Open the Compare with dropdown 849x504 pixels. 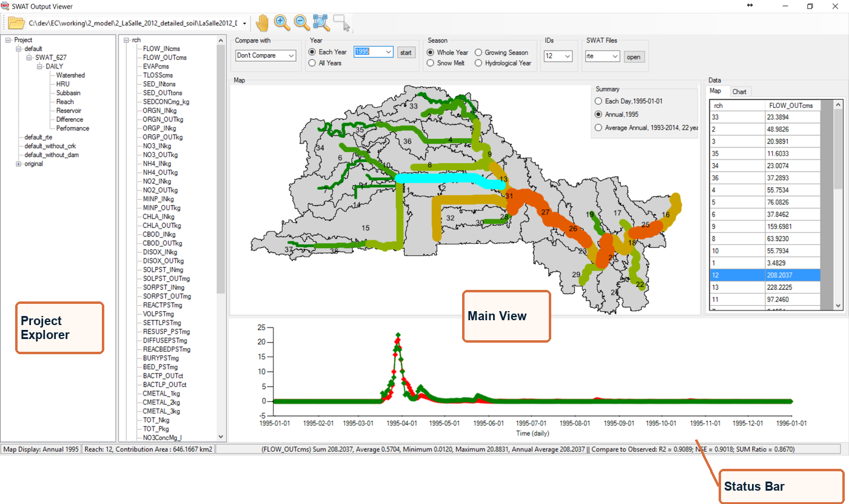pos(265,55)
